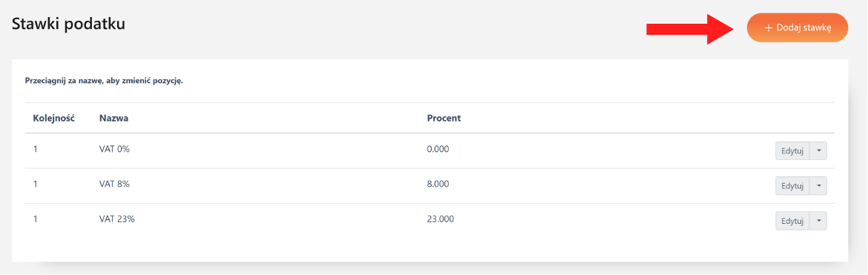Click the 23.000 percent value
This screenshot has width=868, height=275.
tap(441, 219)
